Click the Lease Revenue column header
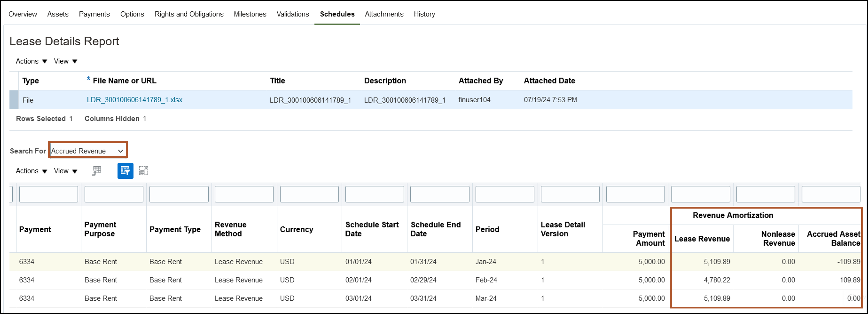 (702, 239)
